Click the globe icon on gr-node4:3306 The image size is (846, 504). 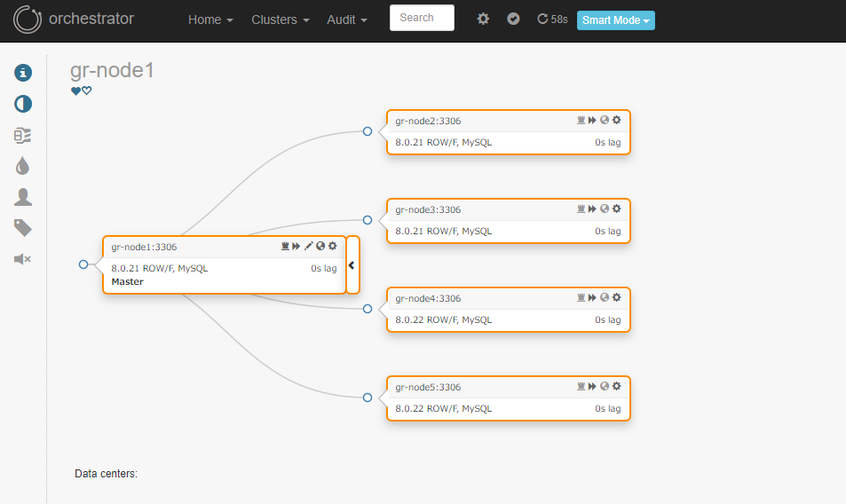tap(605, 297)
